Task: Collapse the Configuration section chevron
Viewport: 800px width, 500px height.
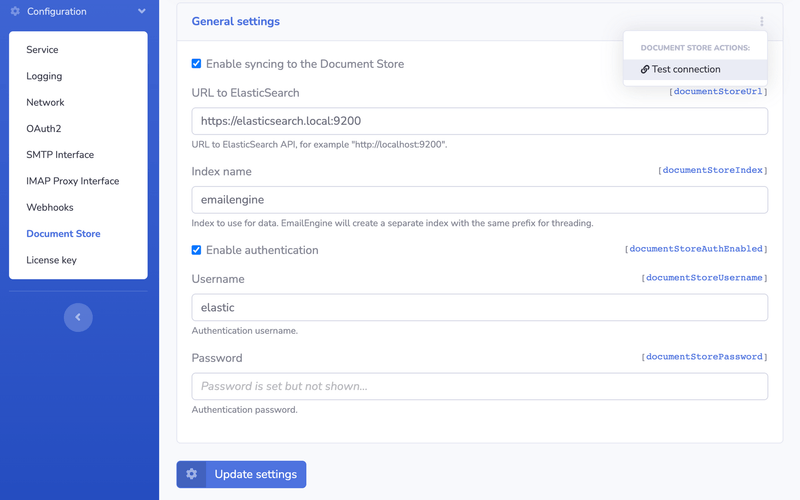Action: click(x=142, y=12)
